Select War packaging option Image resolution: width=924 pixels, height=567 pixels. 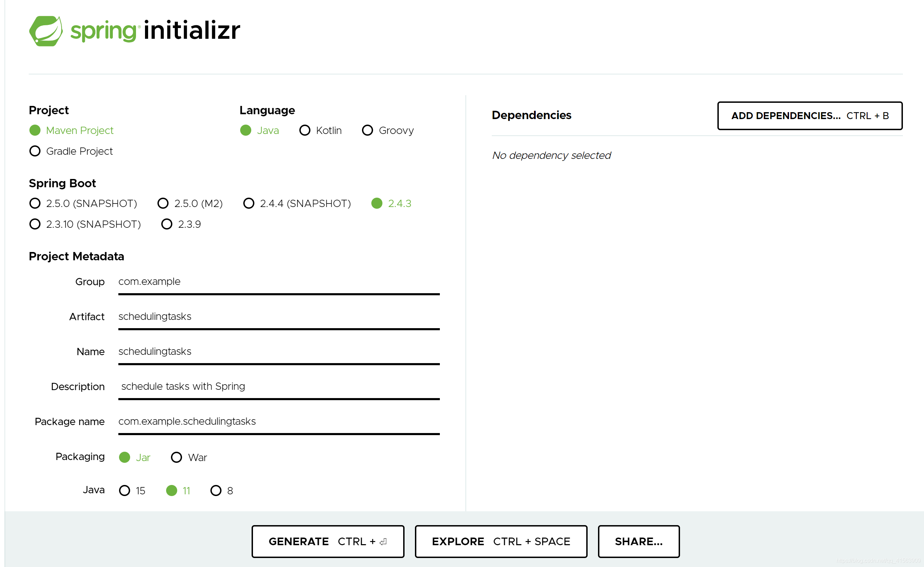click(189, 458)
